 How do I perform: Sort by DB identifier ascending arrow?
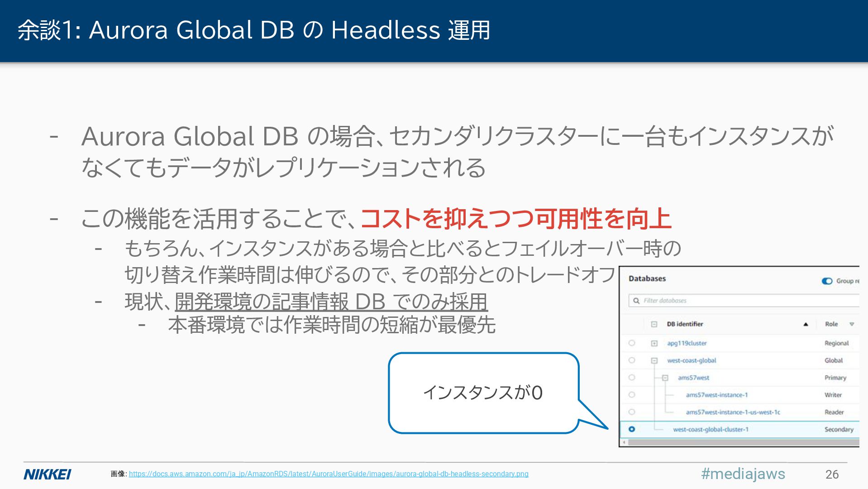coord(806,324)
